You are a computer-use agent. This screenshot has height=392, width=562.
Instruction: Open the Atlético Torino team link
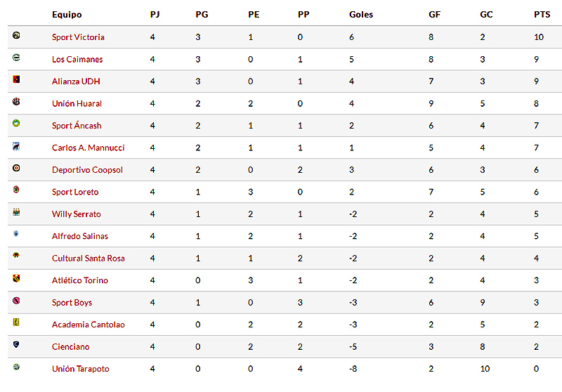pyautogui.click(x=80, y=280)
